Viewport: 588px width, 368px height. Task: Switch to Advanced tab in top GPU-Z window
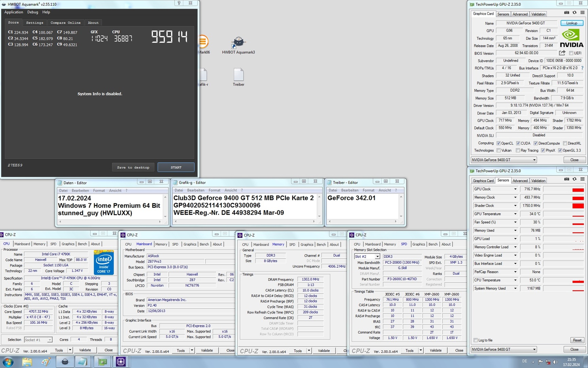coord(520,14)
